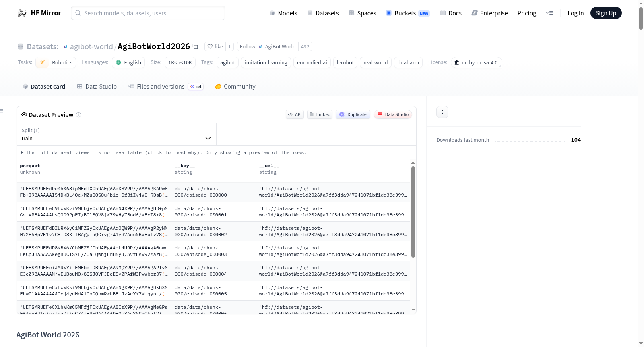644x347 pixels.
Task: Click the Duplicate button
Action: 353,114
